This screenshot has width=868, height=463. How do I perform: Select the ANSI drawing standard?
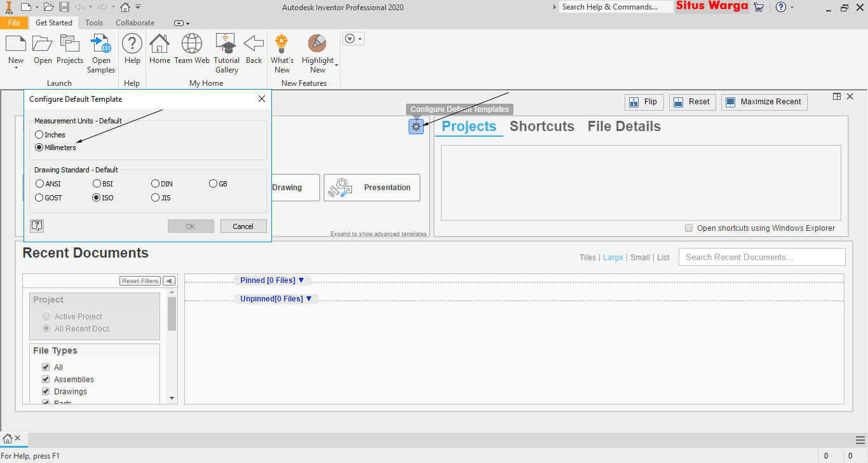pyautogui.click(x=39, y=184)
